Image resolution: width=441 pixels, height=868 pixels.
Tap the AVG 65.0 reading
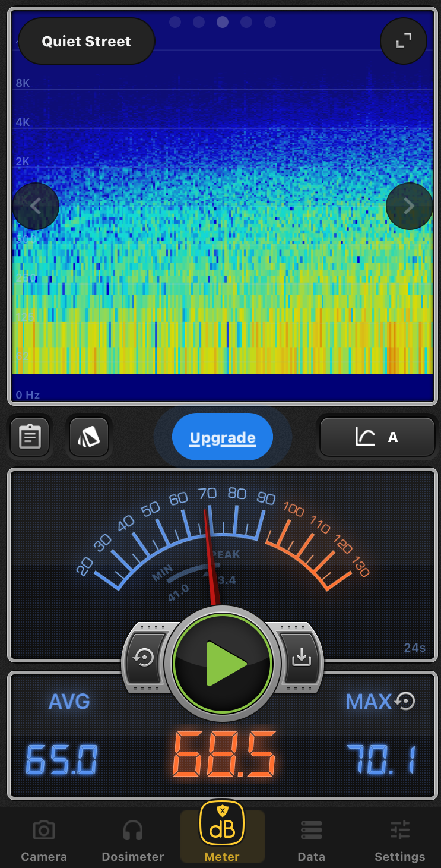61,759
